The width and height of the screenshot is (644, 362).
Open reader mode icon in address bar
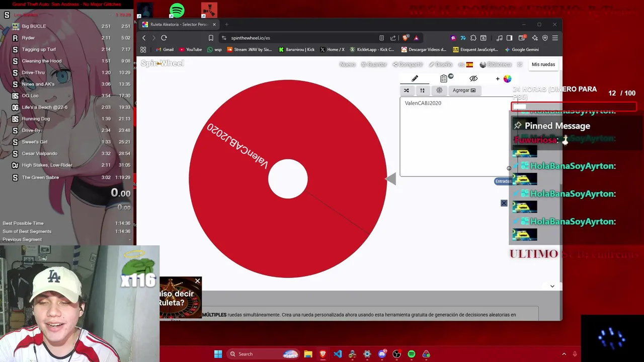click(x=381, y=38)
